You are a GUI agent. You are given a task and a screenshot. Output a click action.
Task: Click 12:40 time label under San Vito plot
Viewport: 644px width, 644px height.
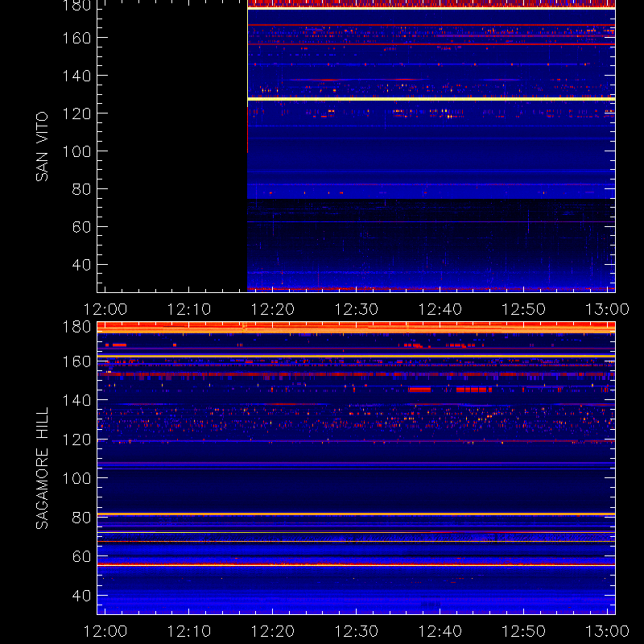[440, 309]
